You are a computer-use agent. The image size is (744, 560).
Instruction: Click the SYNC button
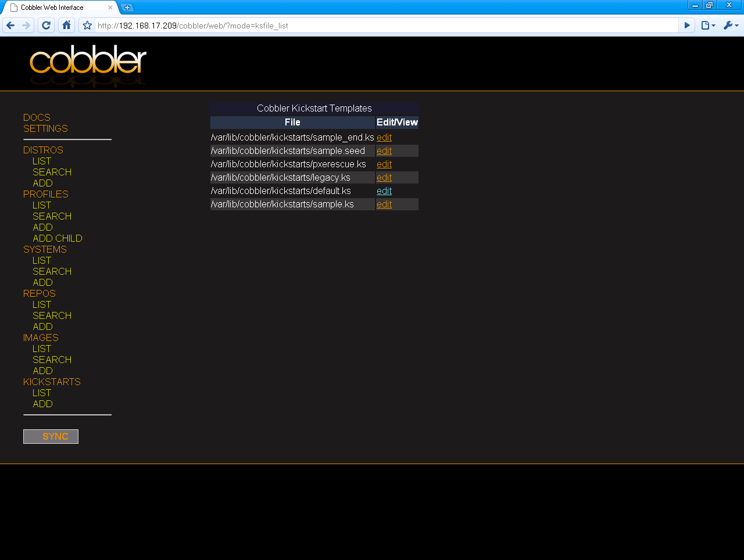51,436
